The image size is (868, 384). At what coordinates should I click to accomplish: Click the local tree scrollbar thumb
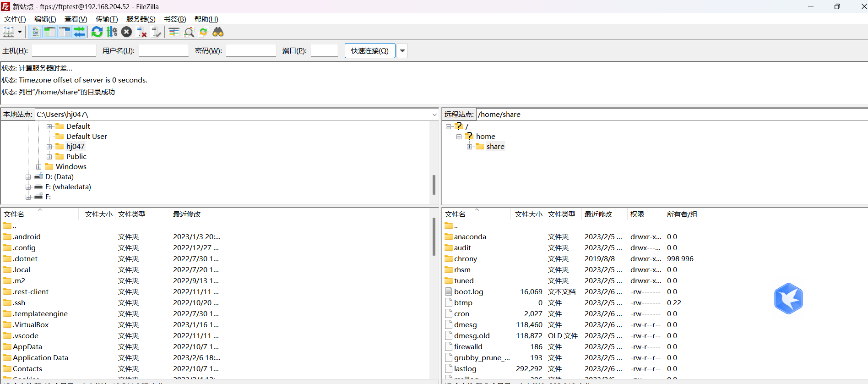[x=434, y=185]
